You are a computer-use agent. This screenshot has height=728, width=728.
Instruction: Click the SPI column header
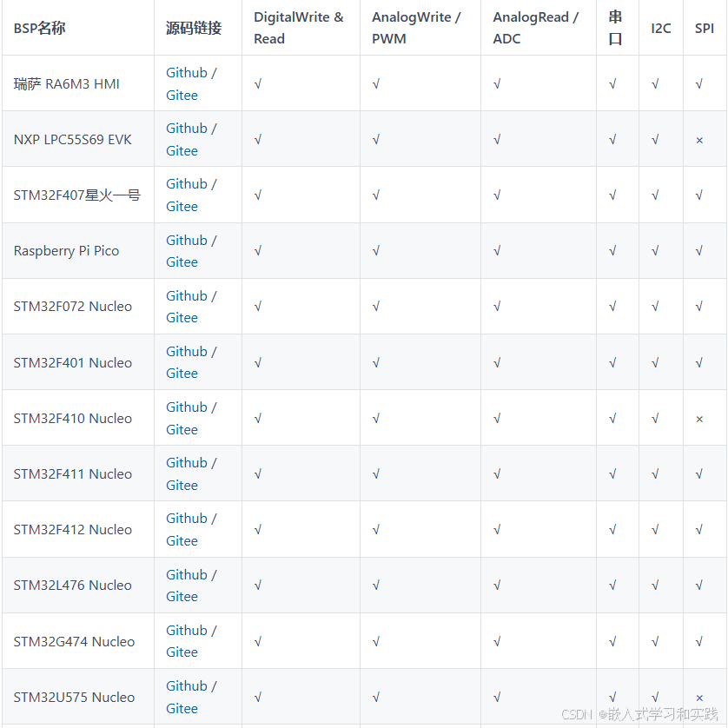705,29
